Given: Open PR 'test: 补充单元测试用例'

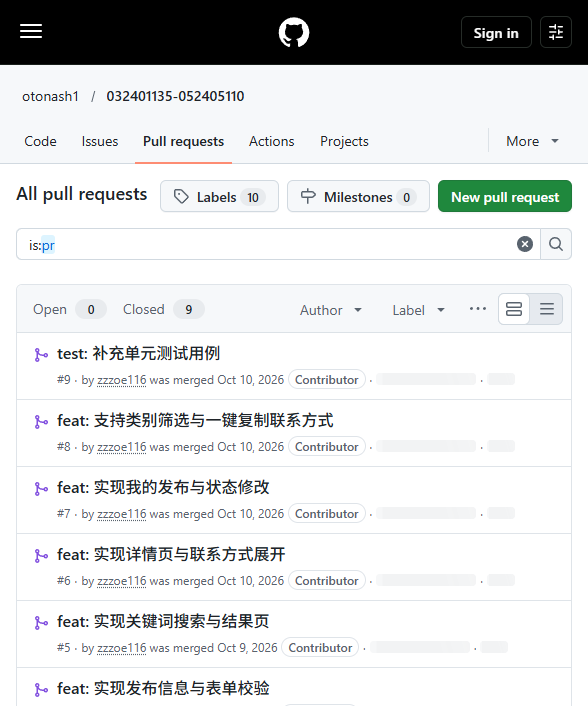Looking at the screenshot, I should (139, 353).
